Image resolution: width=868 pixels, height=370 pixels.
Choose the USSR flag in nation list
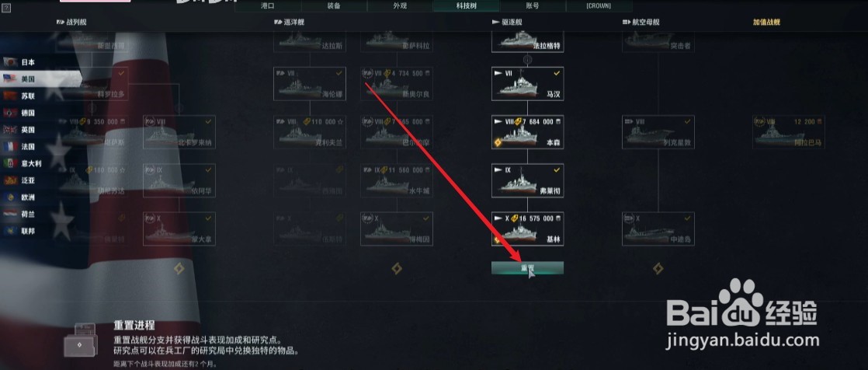20,96
